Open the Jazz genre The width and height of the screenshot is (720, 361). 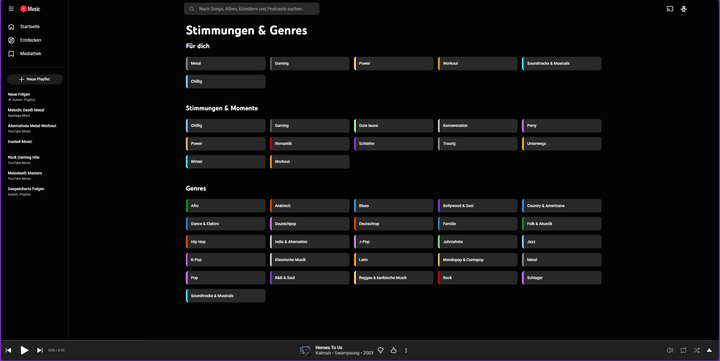[x=562, y=242]
